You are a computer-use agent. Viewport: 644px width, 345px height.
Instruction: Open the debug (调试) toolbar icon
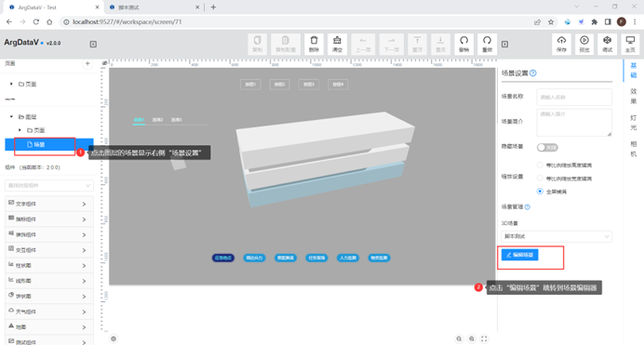[x=607, y=44]
